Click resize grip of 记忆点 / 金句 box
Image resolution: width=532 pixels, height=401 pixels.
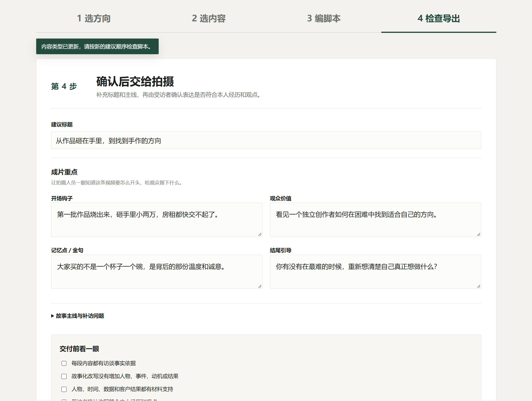coord(260,286)
